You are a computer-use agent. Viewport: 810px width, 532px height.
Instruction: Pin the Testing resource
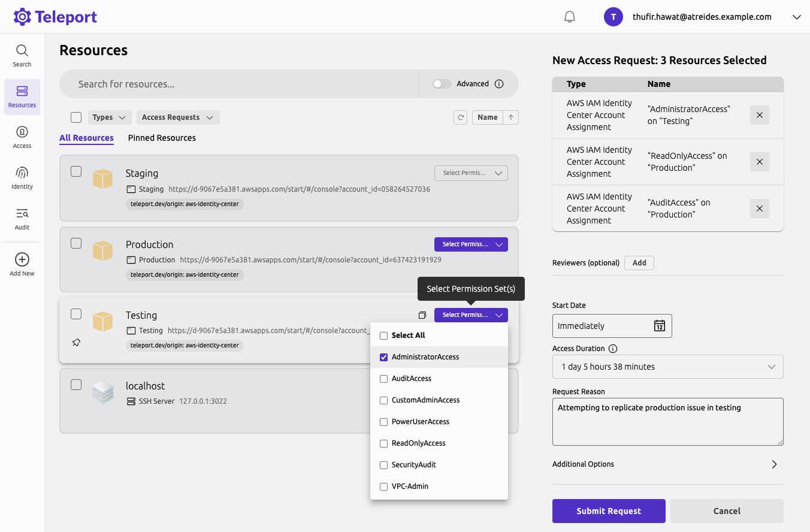pyautogui.click(x=76, y=342)
